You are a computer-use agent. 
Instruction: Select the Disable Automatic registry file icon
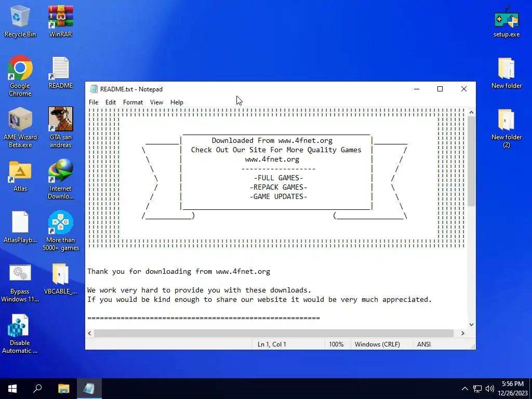click(20, 334)
